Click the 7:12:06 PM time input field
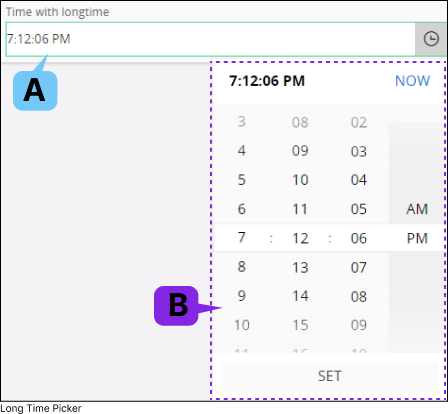Viewport: 448px width, 414px height. click(211, 39)
